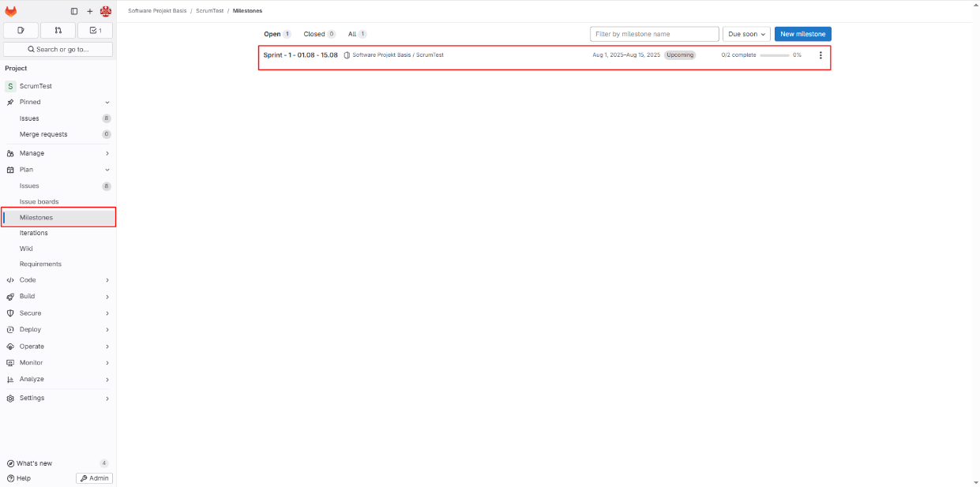Toggle the sidebar collapse icon
This screenshot has width=980, height=487.
(x=74, y=11)
